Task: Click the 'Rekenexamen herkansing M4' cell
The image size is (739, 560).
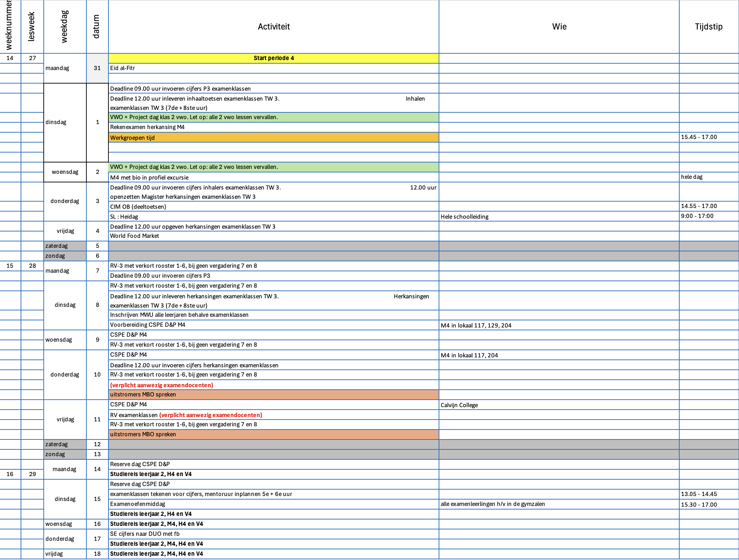Action: click(274, 127)
